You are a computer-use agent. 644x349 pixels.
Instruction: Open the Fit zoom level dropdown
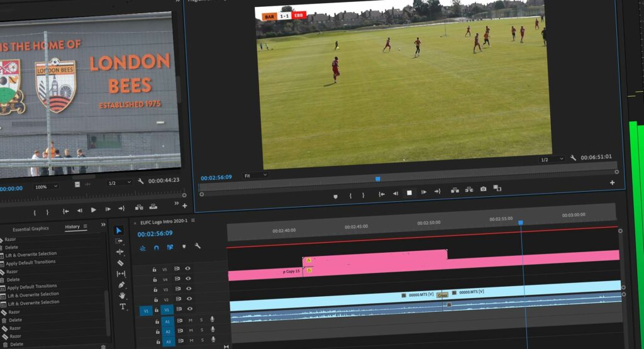tap(255, 176)
